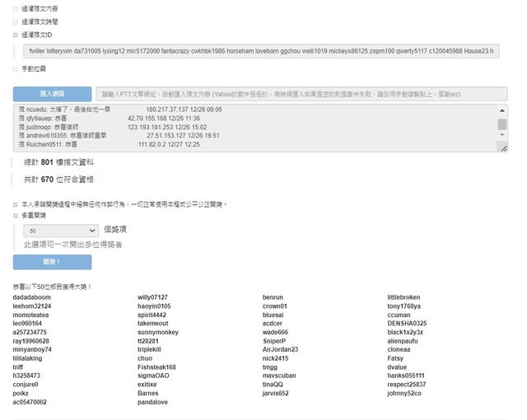Viewport: 527px width, 420px height.
Task: Click winner name littlebroken in results
Action: [x=403, y=297]
